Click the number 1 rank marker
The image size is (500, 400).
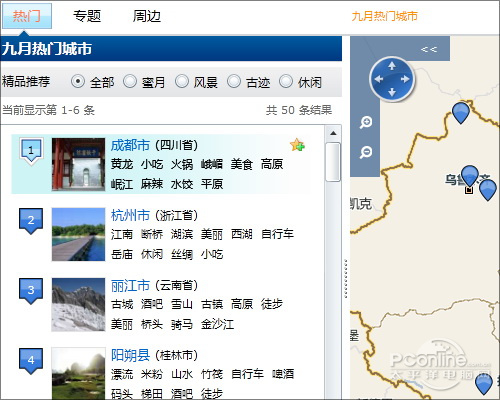click(31, 151)
